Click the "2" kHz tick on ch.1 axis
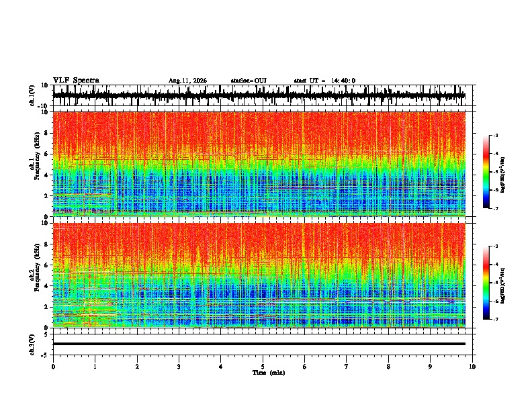The height and width of the screenshot is (411, 532). [46, 196]
